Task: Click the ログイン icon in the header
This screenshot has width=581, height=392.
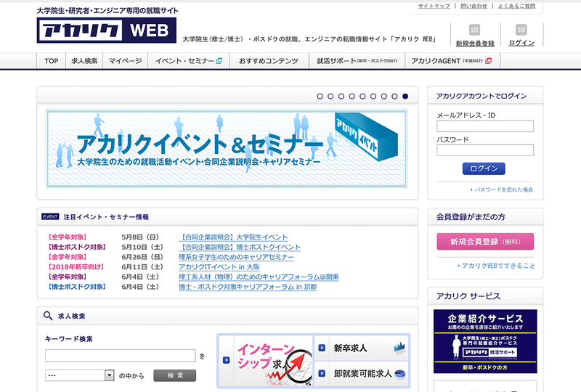Action: pyautogui.click(x=521, y=29)
